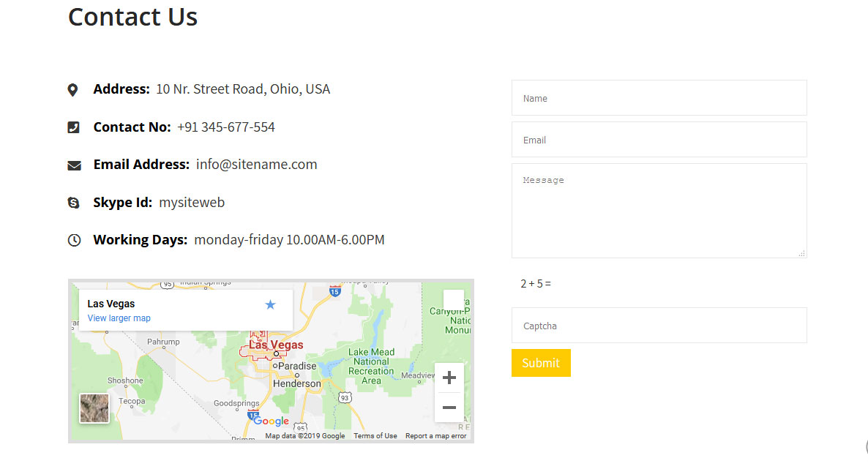Click the envelope email icon

[74, 165]
